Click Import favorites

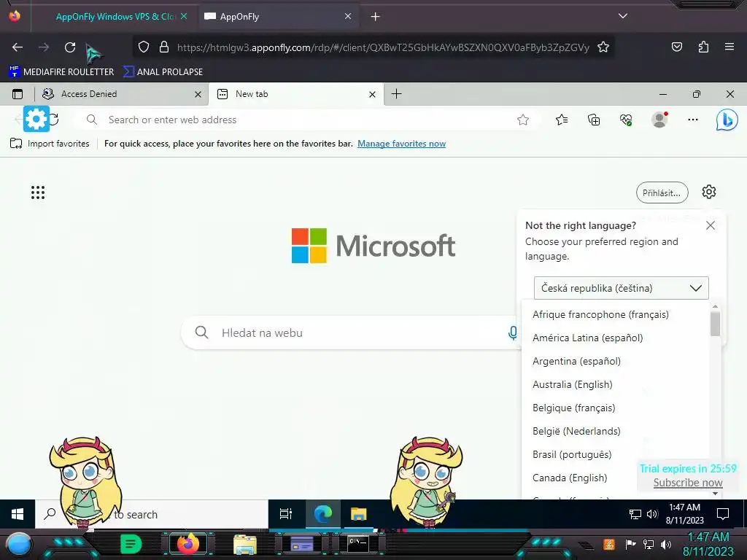click(50, 144)
